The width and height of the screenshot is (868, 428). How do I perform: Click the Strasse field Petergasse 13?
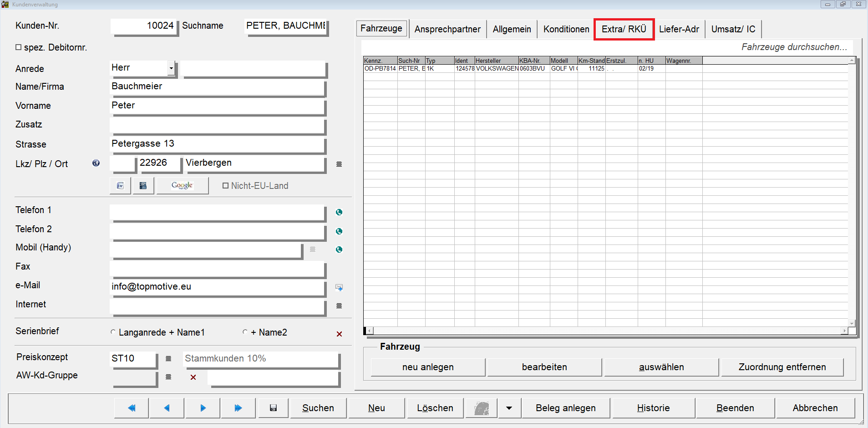pos(218,144)
